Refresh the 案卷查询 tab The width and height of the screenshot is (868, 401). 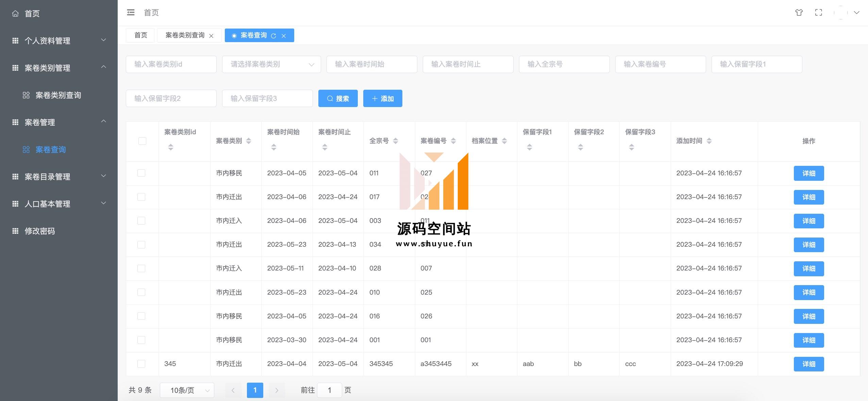273,36
